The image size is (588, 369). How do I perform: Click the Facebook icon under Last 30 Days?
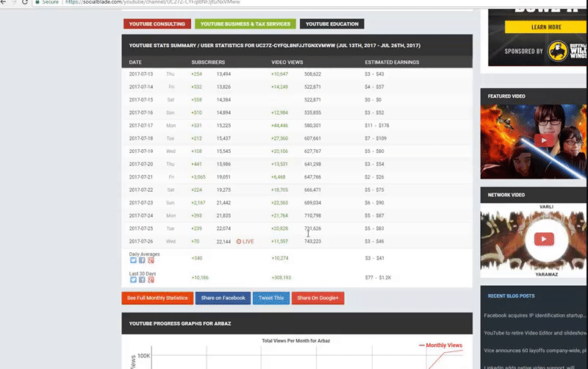click(x=142, y=280)
